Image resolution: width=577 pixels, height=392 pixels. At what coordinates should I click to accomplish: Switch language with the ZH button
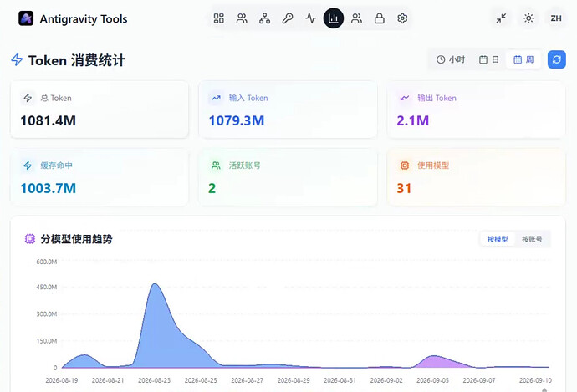click(555, 18)
